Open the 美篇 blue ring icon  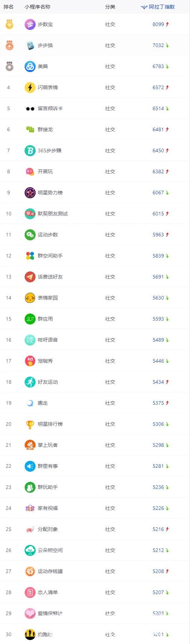pos(30,66)
